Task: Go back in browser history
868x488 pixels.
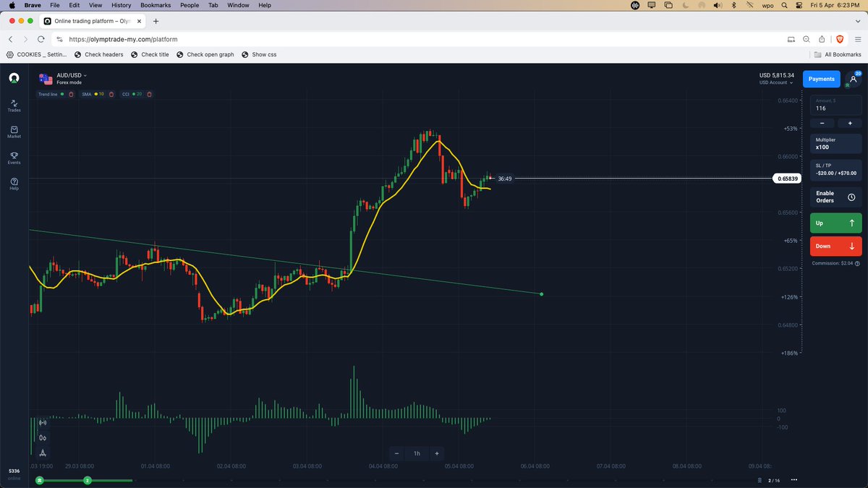Action: [x=11, y=39]
